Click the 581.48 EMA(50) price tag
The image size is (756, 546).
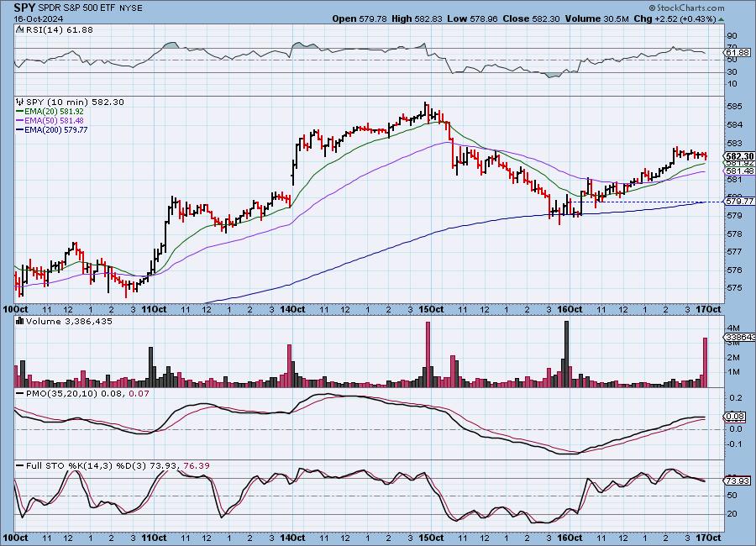[739, 171]
